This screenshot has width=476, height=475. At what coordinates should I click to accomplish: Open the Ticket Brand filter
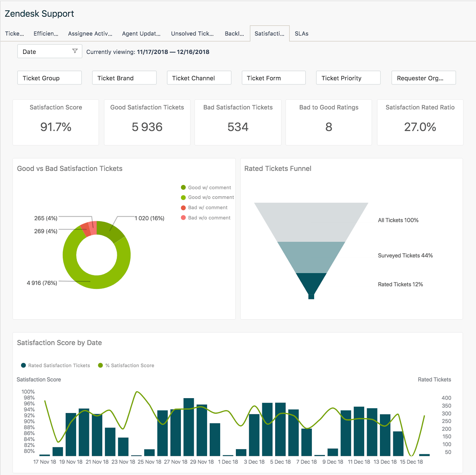(x=124, y=78)
